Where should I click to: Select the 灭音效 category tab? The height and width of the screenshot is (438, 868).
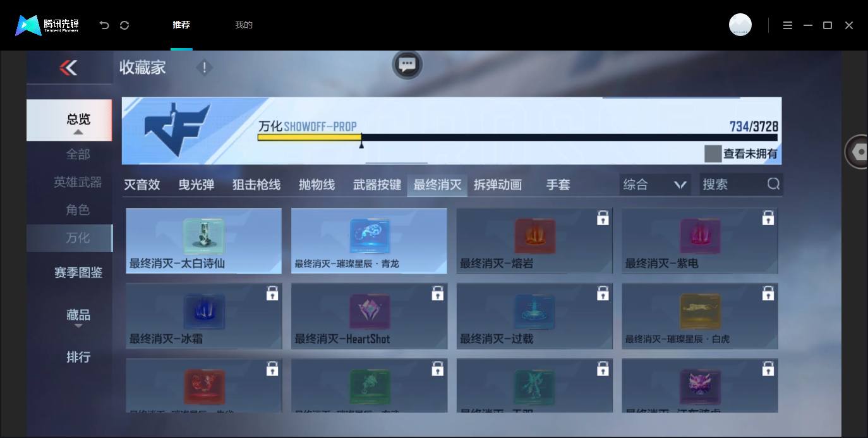point(142,185)
